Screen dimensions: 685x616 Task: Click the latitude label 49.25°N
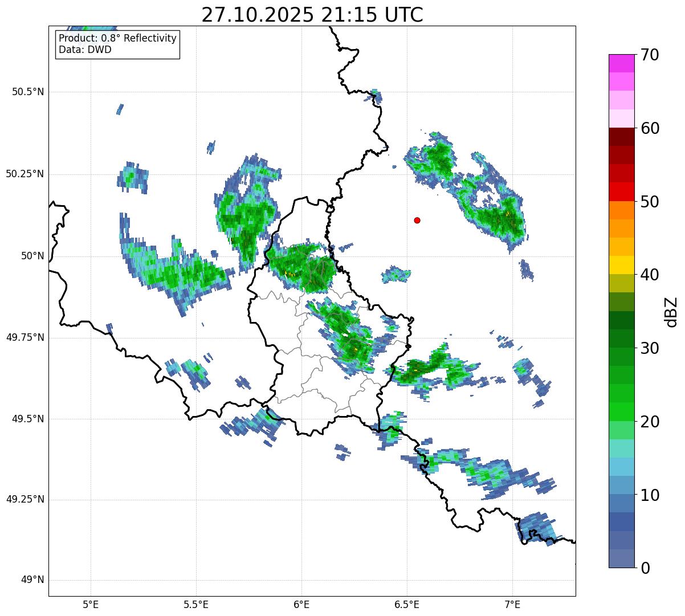(25, 500)
